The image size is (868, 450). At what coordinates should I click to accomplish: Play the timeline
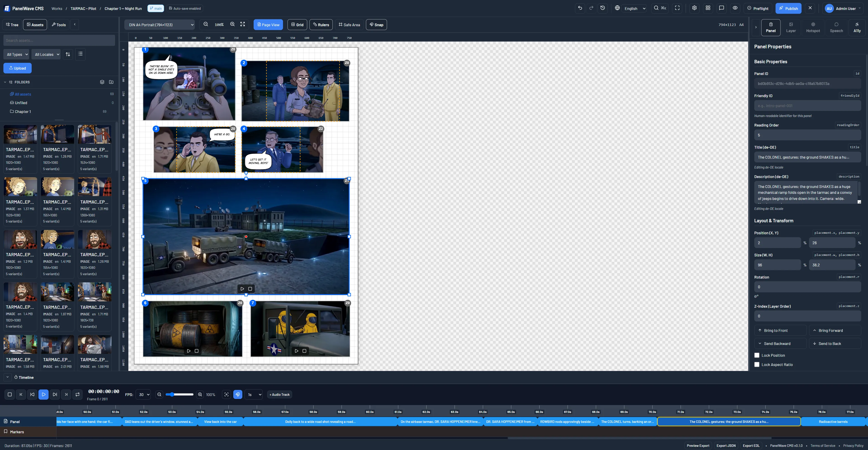(43, 394)
